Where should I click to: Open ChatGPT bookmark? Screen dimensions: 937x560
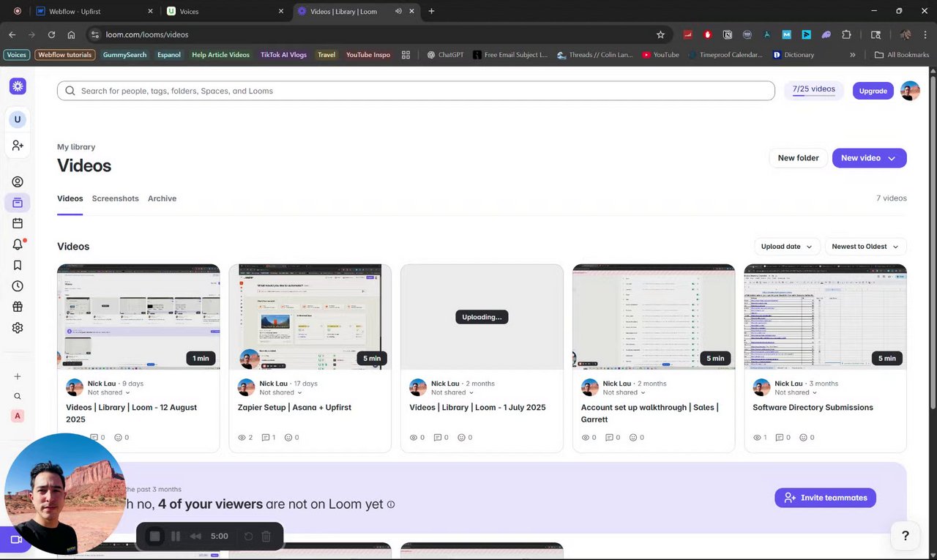click(x=445, y=55)
